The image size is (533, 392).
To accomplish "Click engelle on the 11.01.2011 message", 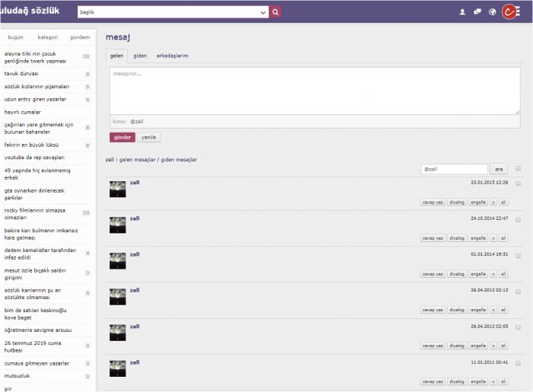I will pyautogui.click(x=478, y=381).
